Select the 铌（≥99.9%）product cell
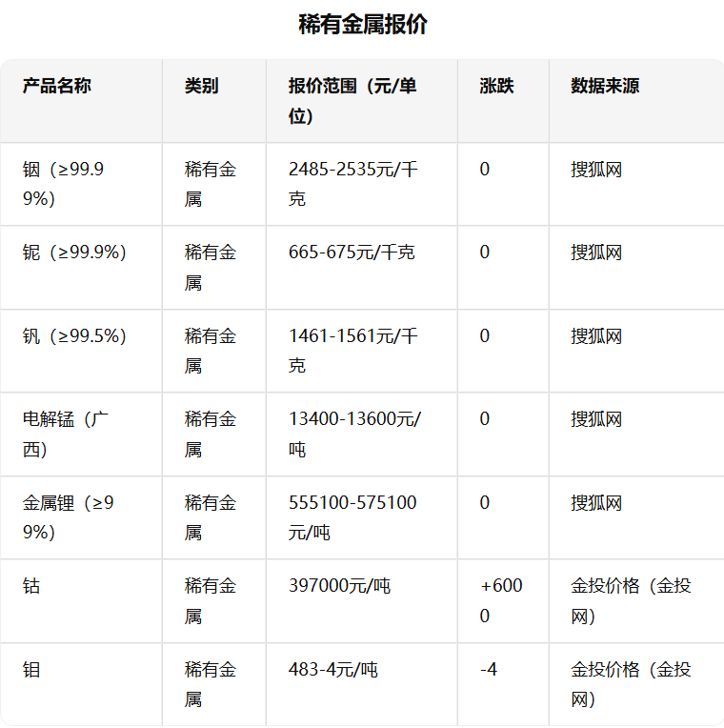This screenshot has height=728, width=724. pyautogui.click(x=74, y=253)
